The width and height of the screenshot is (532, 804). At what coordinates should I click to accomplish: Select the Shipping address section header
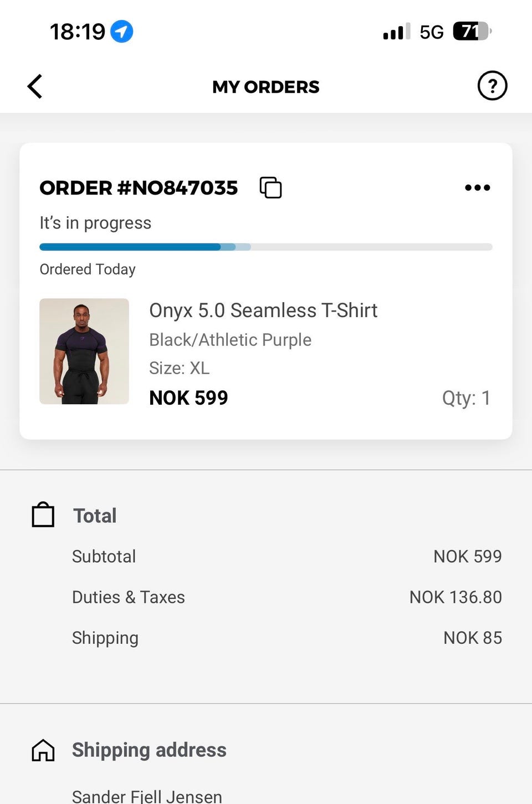(149, 750)
